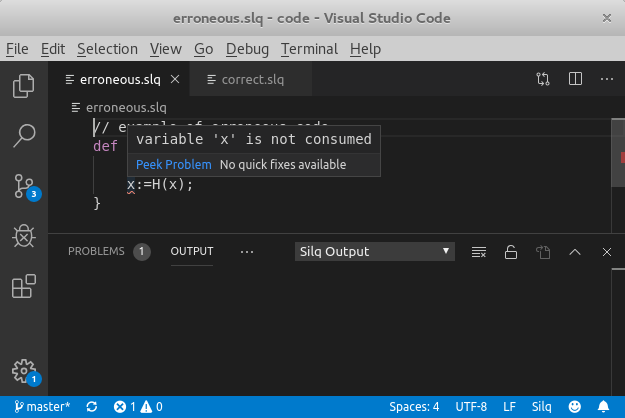
Task: Open the Terminal menu
Action: pos(310,49)
